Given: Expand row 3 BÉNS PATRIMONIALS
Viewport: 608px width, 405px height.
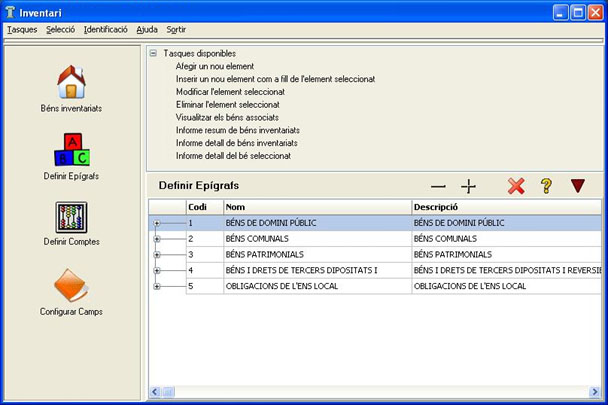Looking at the screenshot, I should click(x=157, y=254).
